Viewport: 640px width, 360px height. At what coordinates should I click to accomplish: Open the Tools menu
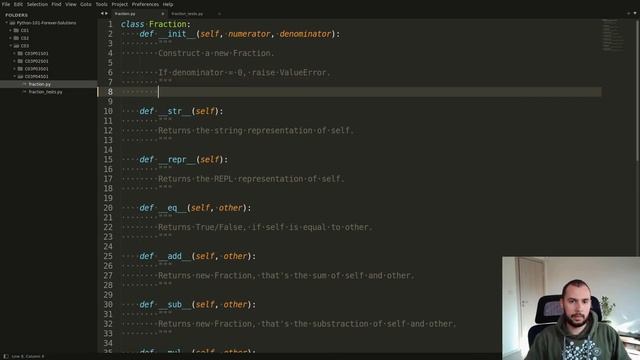click(x=102, y=4)
